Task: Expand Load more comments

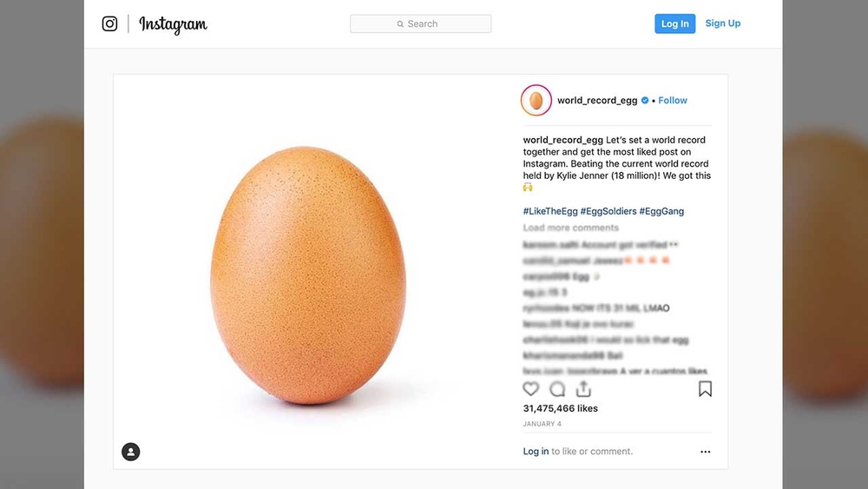Action: click(570, 228)
